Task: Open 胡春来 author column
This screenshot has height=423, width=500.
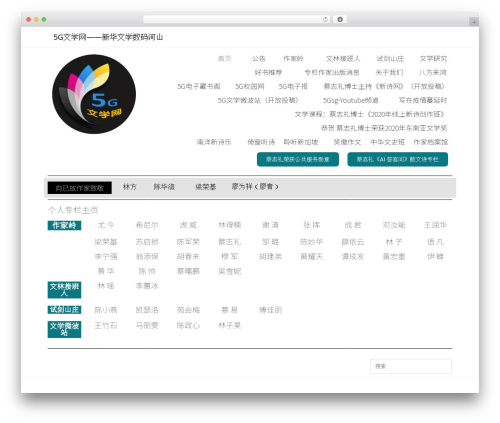Action: point(188,256)
